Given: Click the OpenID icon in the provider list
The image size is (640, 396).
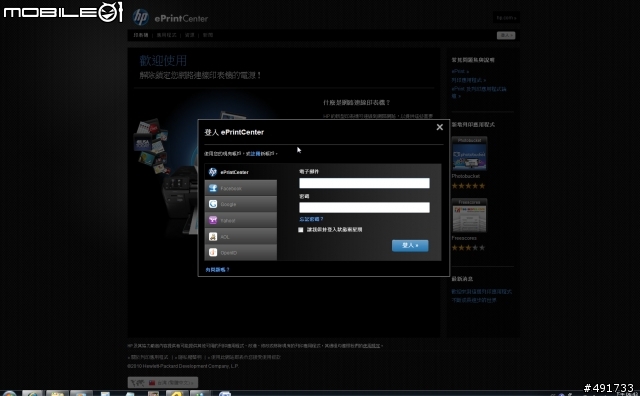Looking at the screenshot, I should point(213,253).
